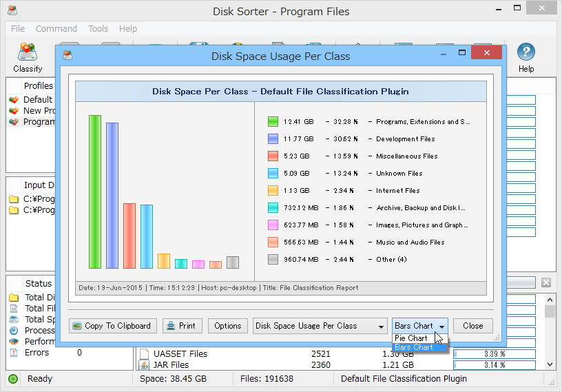Click Copy To Clipboard button
This screenshot has width=562, height=392.
click(112, 326)
